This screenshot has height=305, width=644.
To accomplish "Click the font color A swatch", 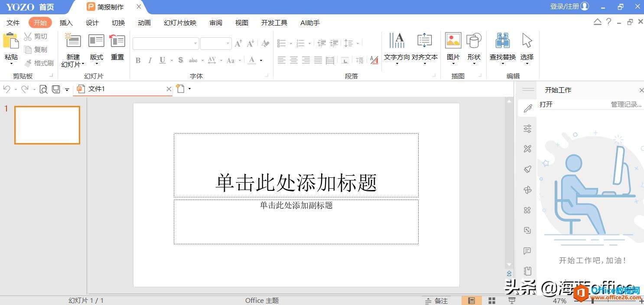I will (252, 60).
